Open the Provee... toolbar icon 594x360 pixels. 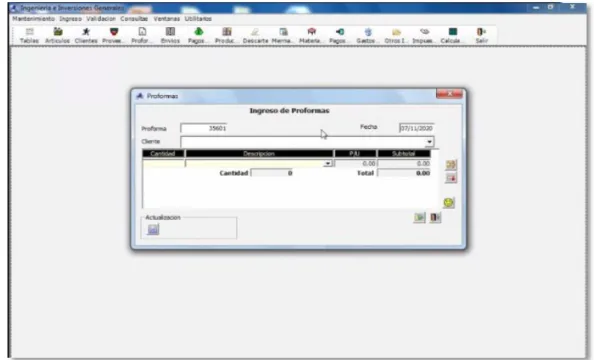(x=113, y=36)
